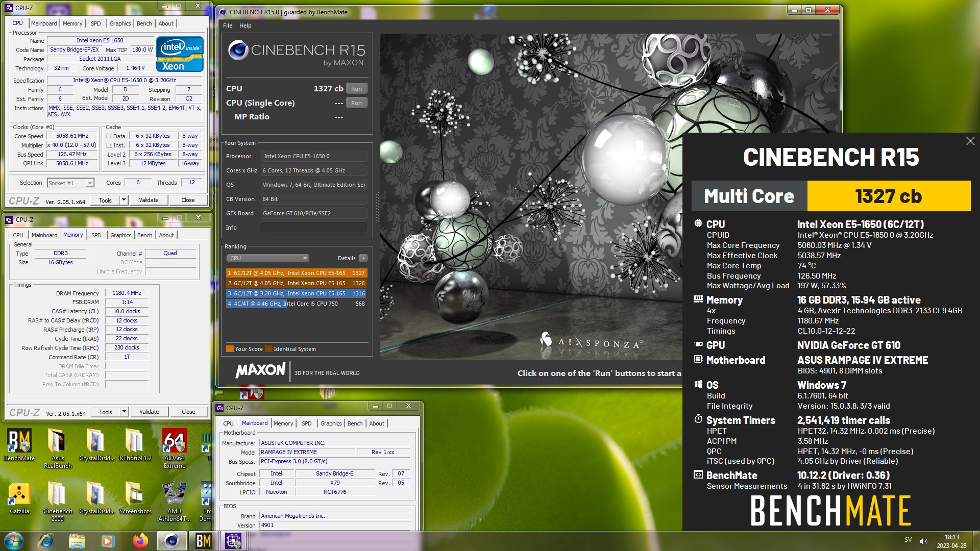Expand ranking Details arrow in Cinebench
Viewport: 980px width, 551px height.
[x=363, y=258]
